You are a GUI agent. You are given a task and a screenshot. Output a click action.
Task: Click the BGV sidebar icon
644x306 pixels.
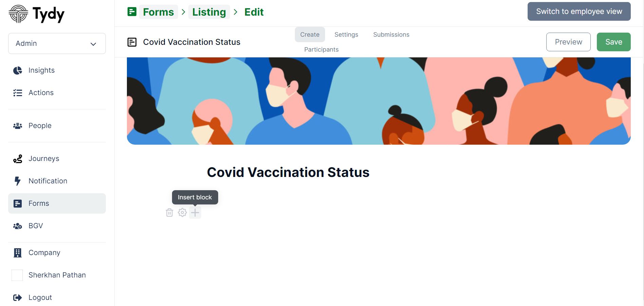tap(18, 226)
